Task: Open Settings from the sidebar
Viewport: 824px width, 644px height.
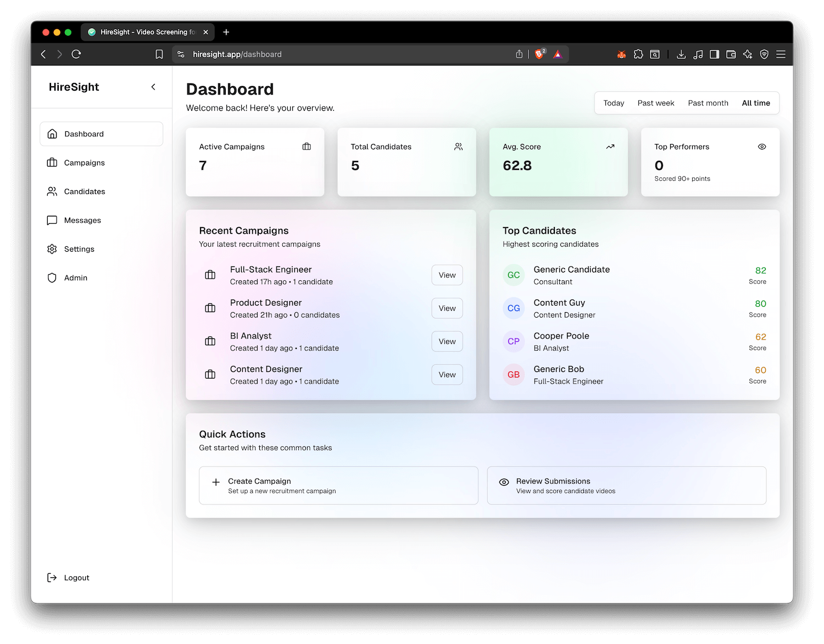Action: [79, 249]
